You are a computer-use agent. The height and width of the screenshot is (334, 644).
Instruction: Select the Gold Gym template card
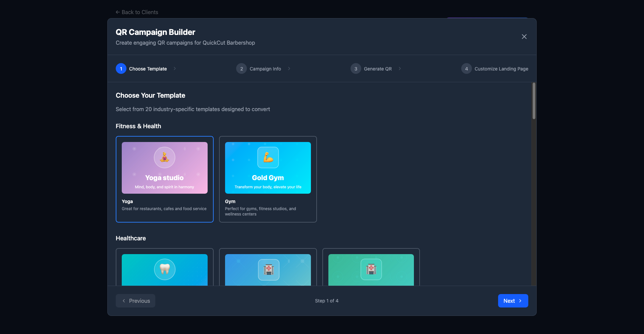click(268, 179)
